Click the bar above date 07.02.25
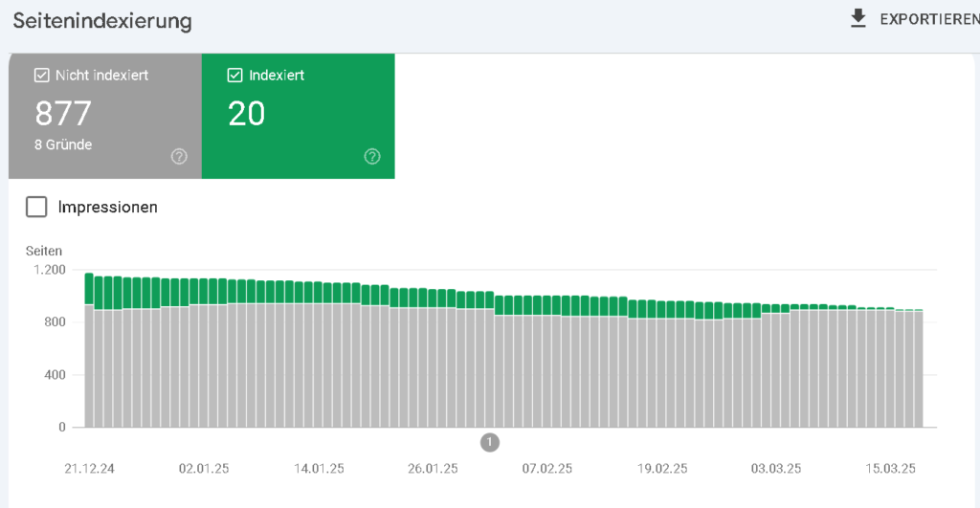This screenshot has width=980, height=508. pos(546,362)
